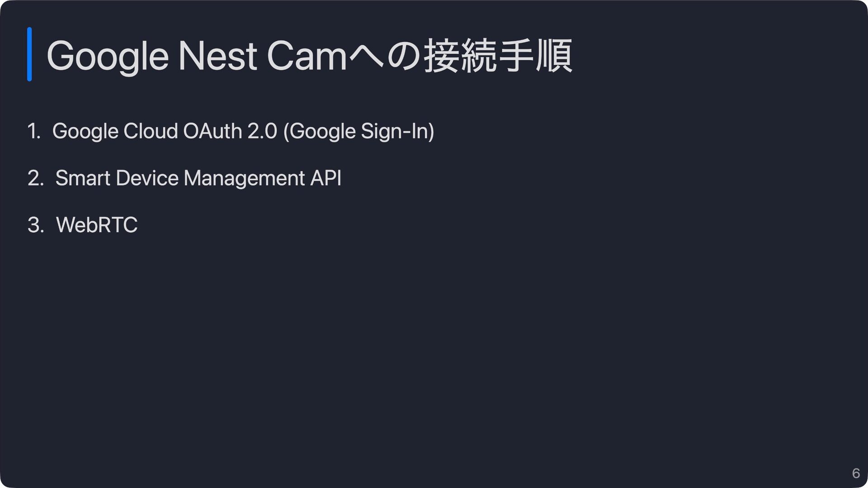Click the word Nest in the title

pyautogui.click(x=218, y=56)
